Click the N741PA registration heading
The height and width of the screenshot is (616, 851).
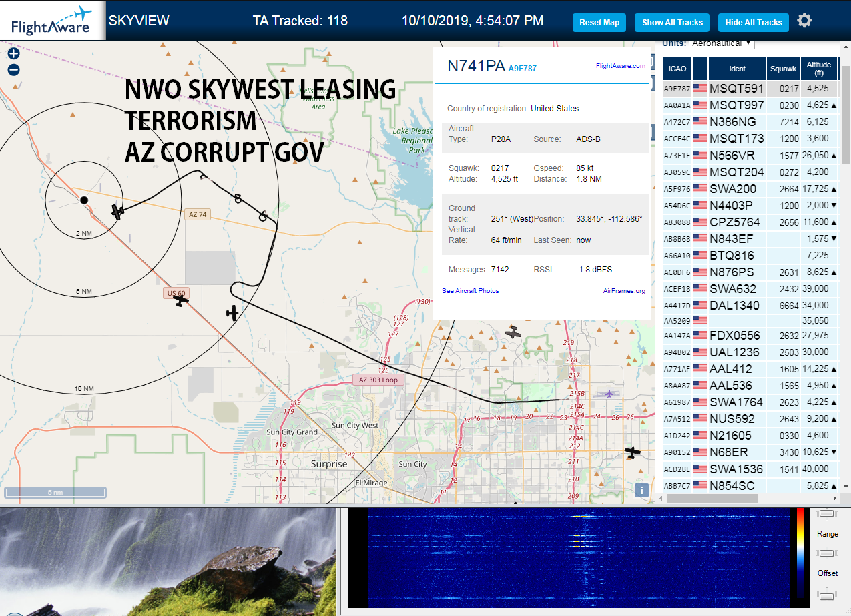476,65
